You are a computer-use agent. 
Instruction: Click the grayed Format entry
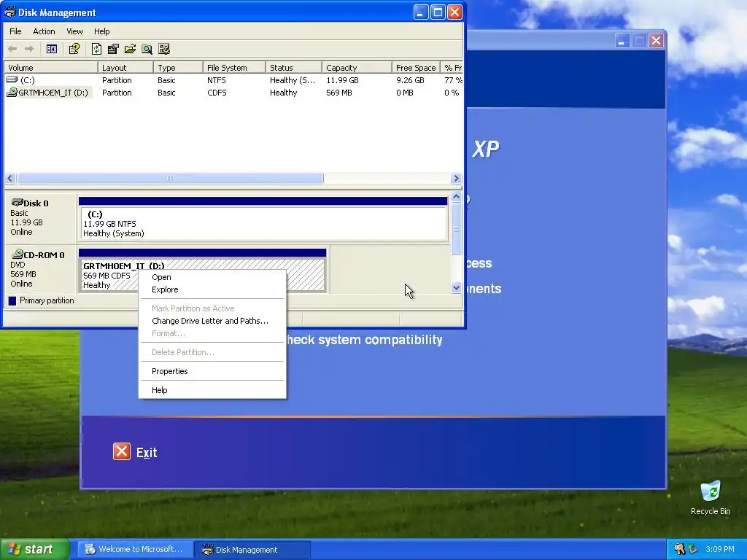pos(212,333)
